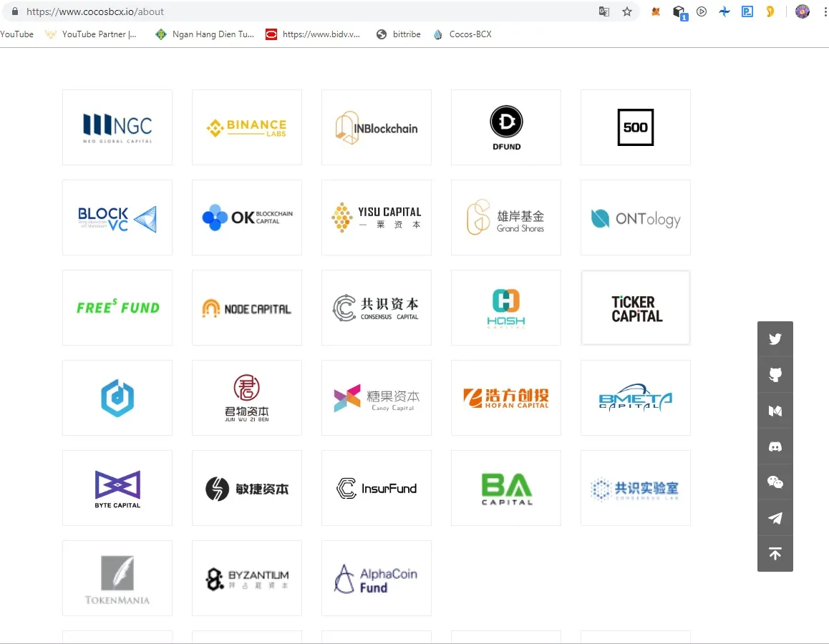Bookmark this page with the star icon
The width and height of the screenshot is (829, 644).
[x=627, y=11]
